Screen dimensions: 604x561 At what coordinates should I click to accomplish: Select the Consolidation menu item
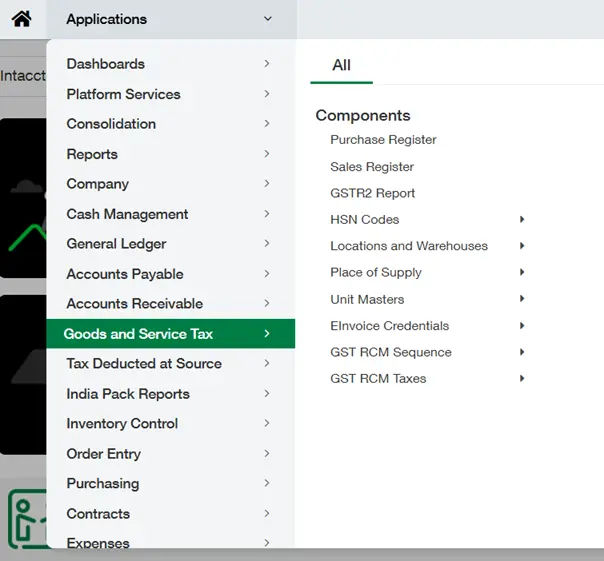(x=111, y=124)
